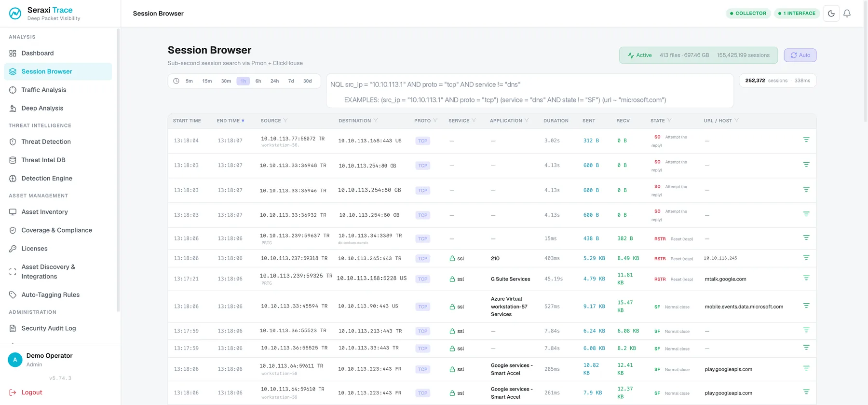Image resolution: width=868 pixels, height=405 pixels.
Task: Click the Auto-Tagging Rules tag icon
Action: (x=13, y=295)
